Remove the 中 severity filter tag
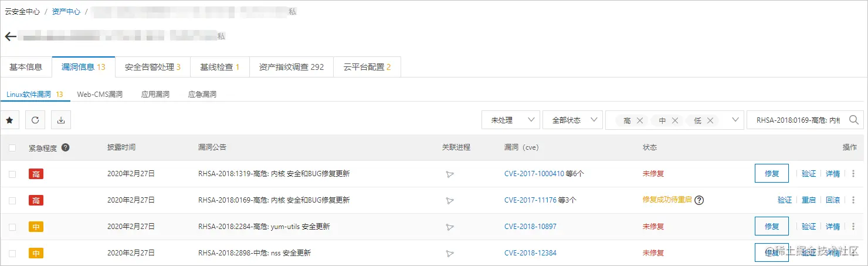 tap(675, 120)
